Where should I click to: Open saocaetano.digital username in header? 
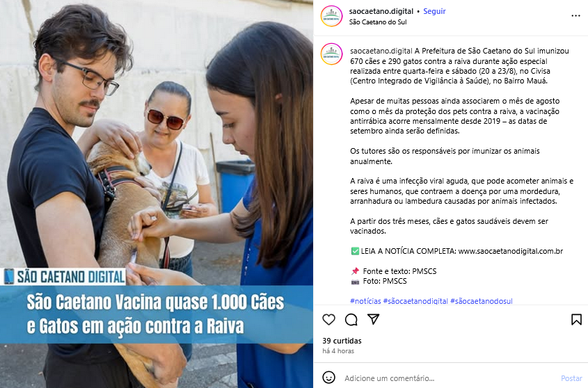(x=381, y=11)
